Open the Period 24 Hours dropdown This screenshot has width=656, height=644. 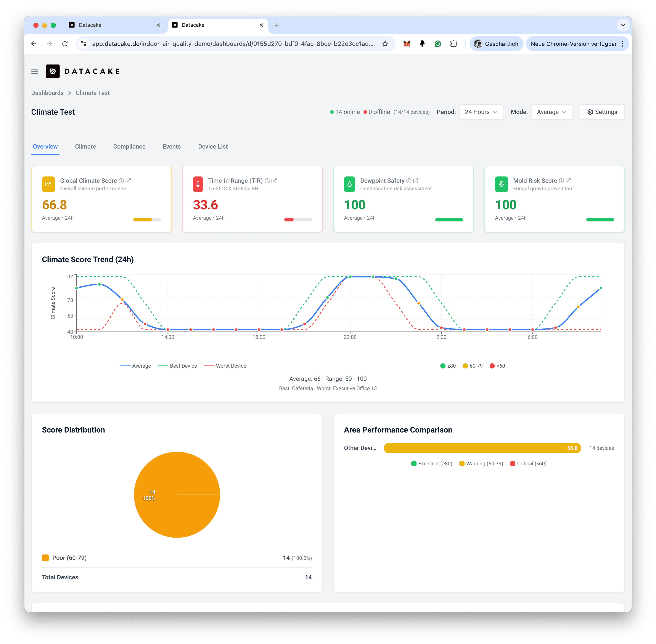pos(481,112)
